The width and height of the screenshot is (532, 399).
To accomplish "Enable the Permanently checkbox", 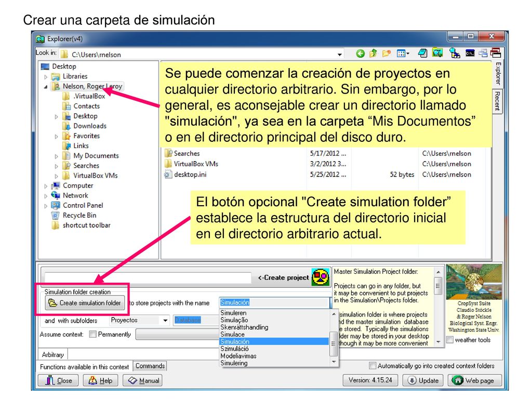I will [92, 334].
